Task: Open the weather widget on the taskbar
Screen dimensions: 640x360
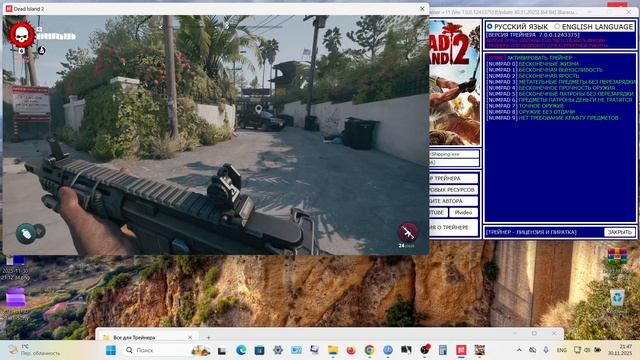Action: pyautogui.click(x=35, y=350)
